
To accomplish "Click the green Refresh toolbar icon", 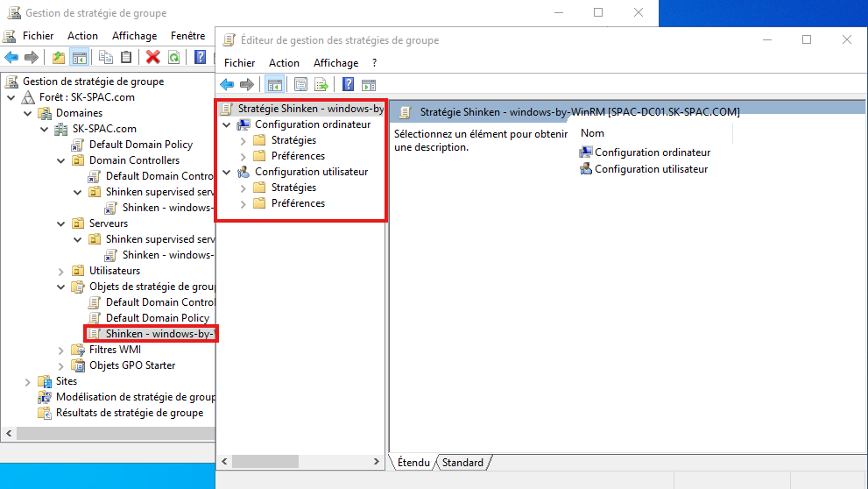I will [x=173, y=58].
